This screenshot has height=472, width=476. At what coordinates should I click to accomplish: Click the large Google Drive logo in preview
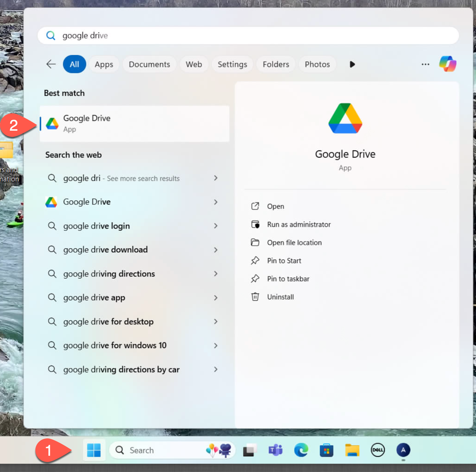pos(345,118)
